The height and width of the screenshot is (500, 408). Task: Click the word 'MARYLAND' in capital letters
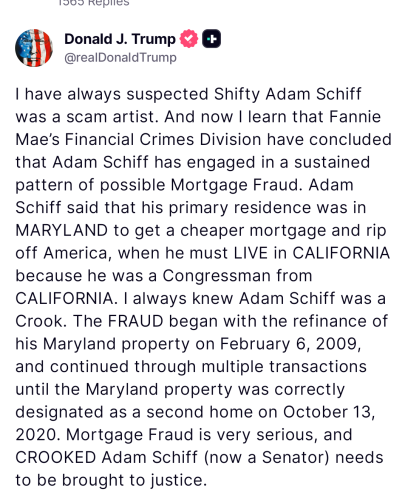click(x=62, y=230)
